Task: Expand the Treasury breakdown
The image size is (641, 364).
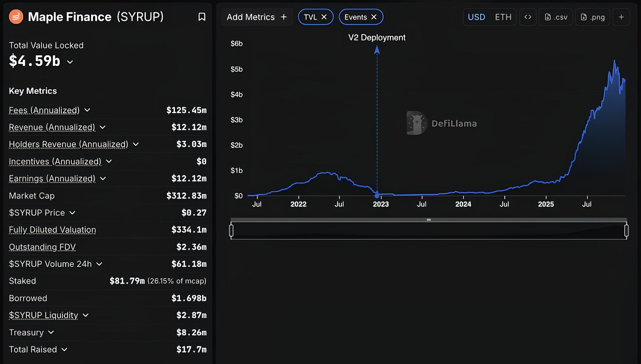Action: (51, 332)
